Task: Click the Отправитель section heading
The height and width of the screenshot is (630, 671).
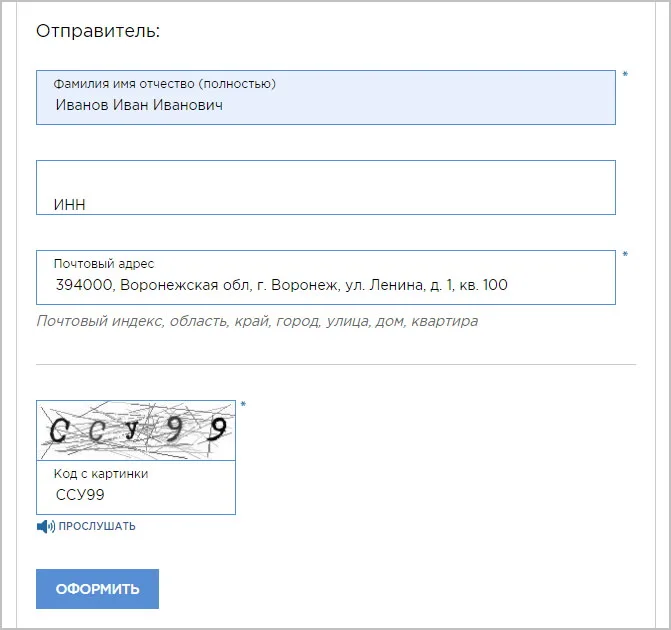Action: [x=98, y=31]
